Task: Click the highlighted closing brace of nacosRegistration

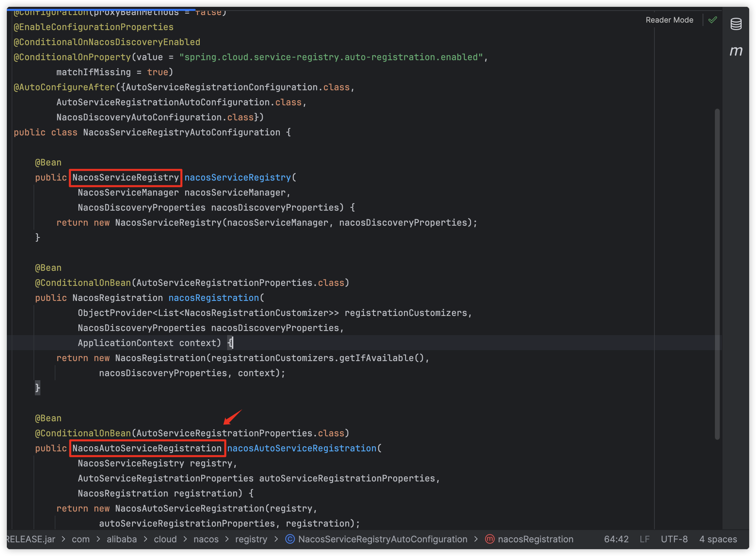Action: tap(38, 388)
